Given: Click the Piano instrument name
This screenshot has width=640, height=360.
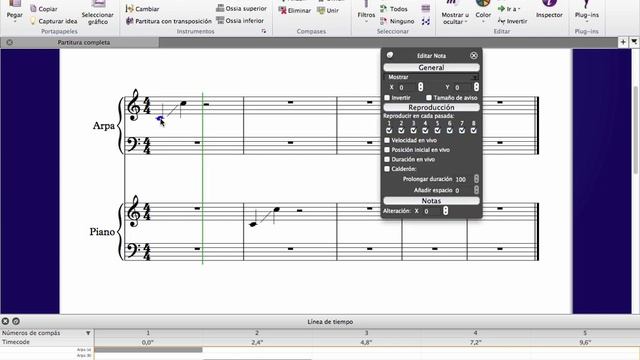Looking at the screenshot, I should pos(102,231).
